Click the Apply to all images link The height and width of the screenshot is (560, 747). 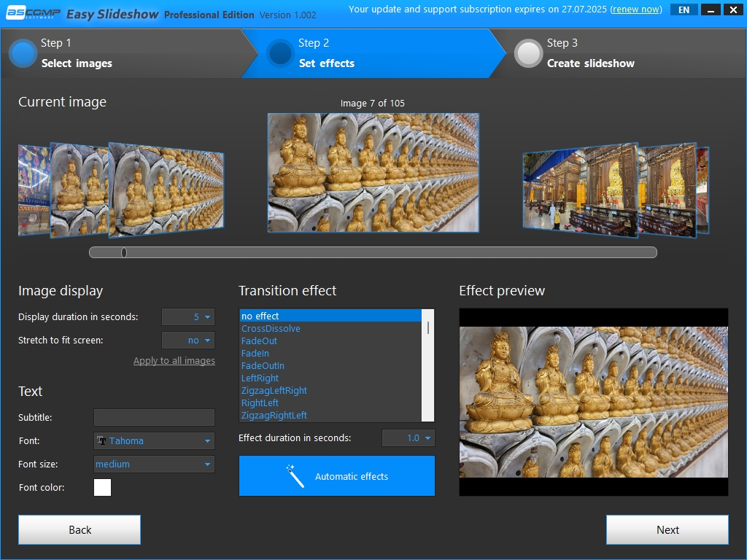click(x=174, y=360)
